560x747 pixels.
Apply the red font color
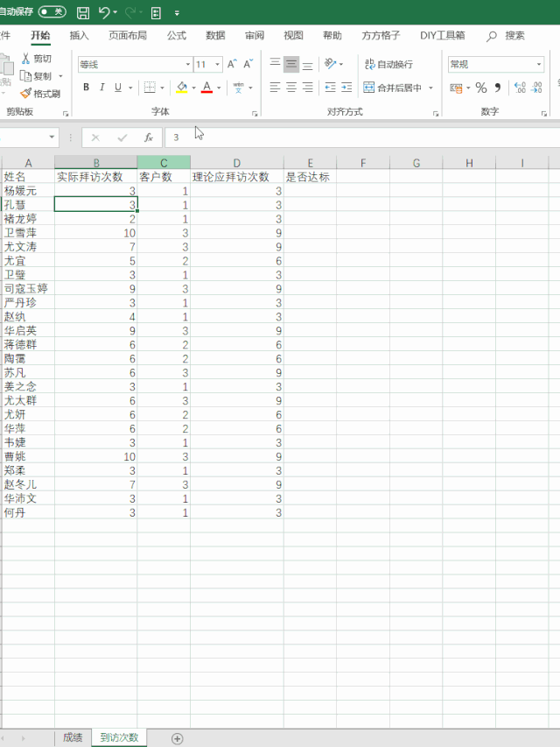click(x=206, y=88)
